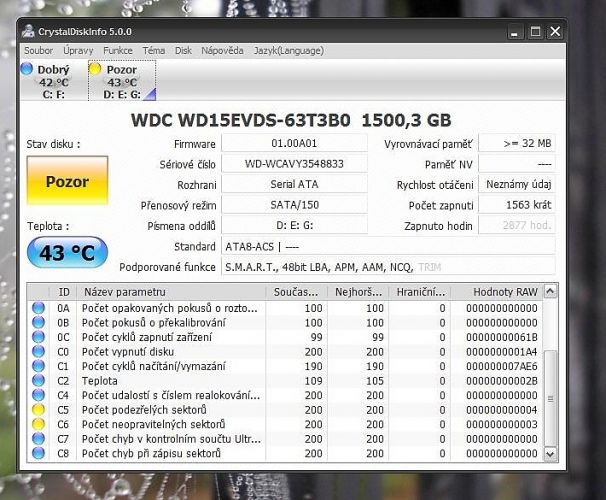Select the Pozor 43 °C disk D: E: G:
This screenshot has width=606, height=500.
click(x=122, y=81)
